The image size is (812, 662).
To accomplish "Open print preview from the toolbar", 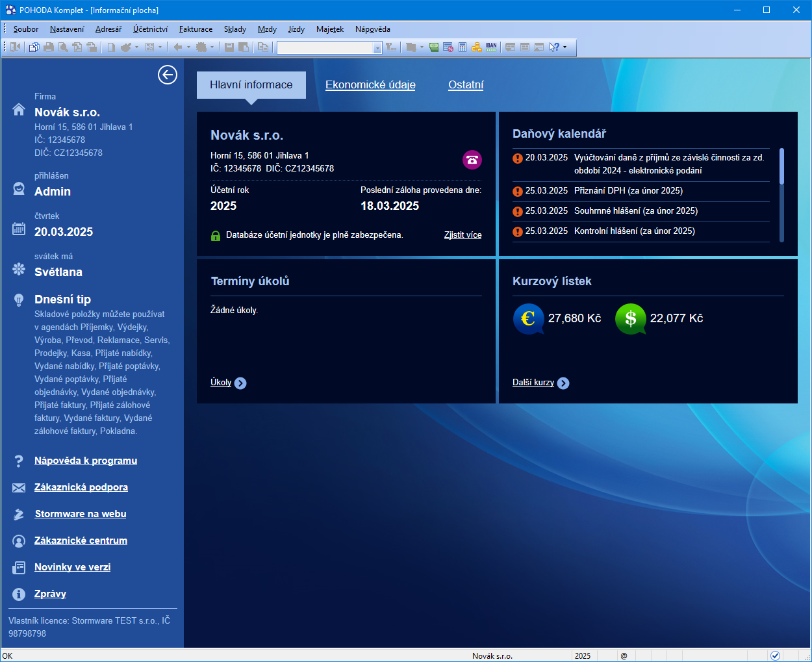I will click(63, 47).
